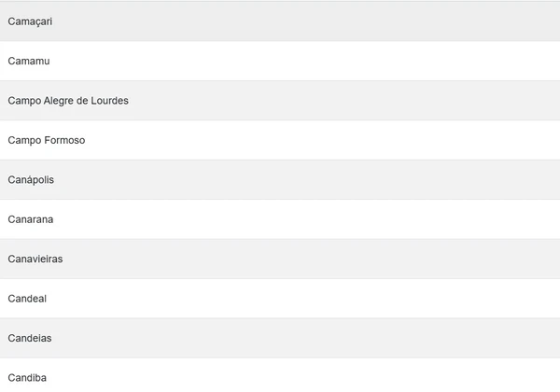Click the row directly above Campo Formoso
560x392 pixels.
[68, 101]
